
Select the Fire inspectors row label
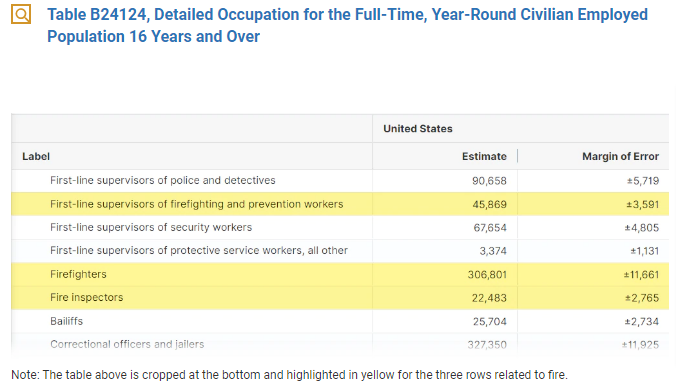point(86,297)
